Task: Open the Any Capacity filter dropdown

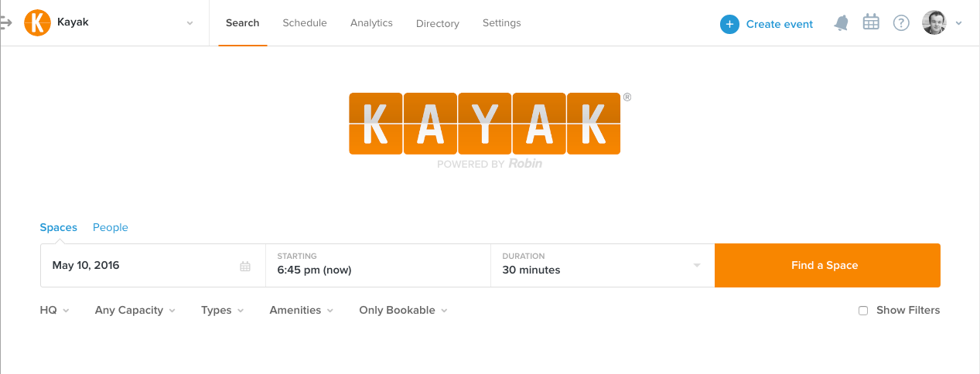Action: 135,310
